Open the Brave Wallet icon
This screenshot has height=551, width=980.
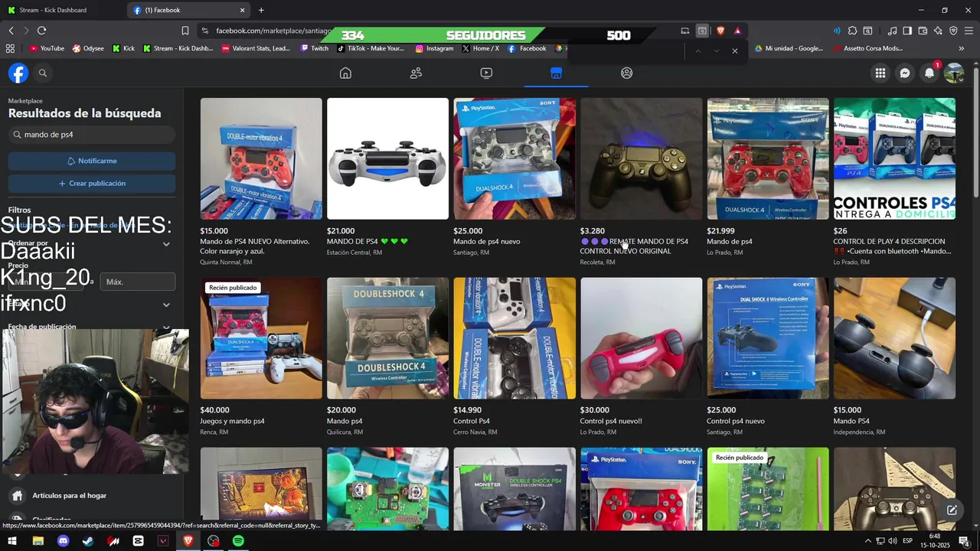(x=923, y=31)
